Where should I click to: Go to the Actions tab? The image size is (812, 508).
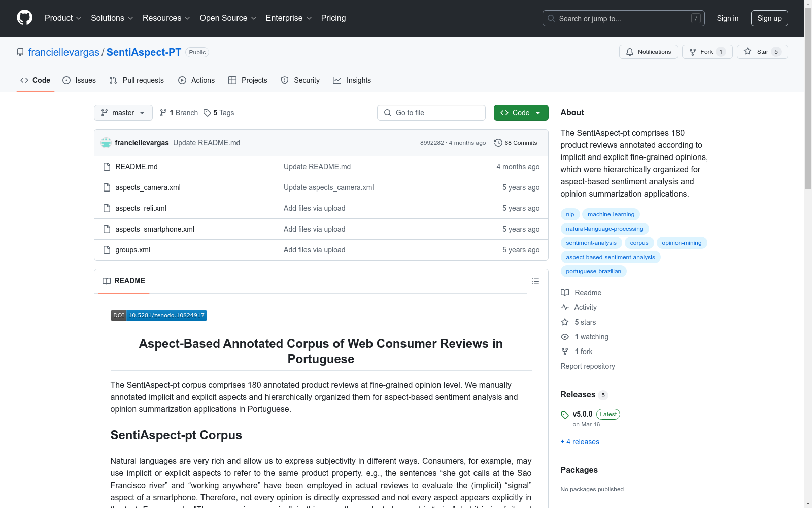[196, 80]
